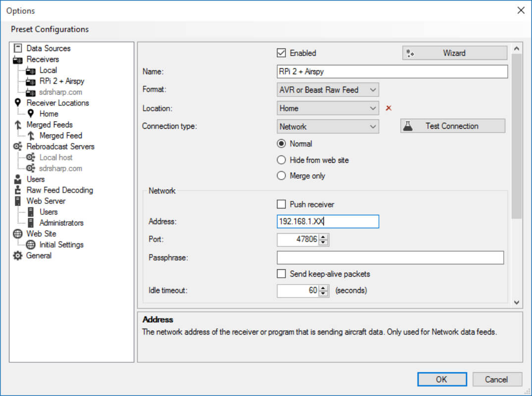Click the Web Server tower icon
The height and width of the screenshot is (396, 532).
click(x=18, y=200)
